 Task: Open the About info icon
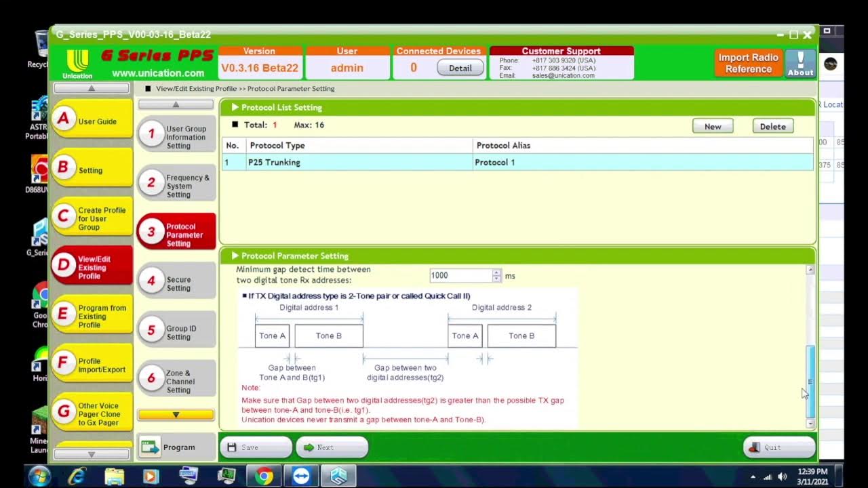[x=800, y=63]
